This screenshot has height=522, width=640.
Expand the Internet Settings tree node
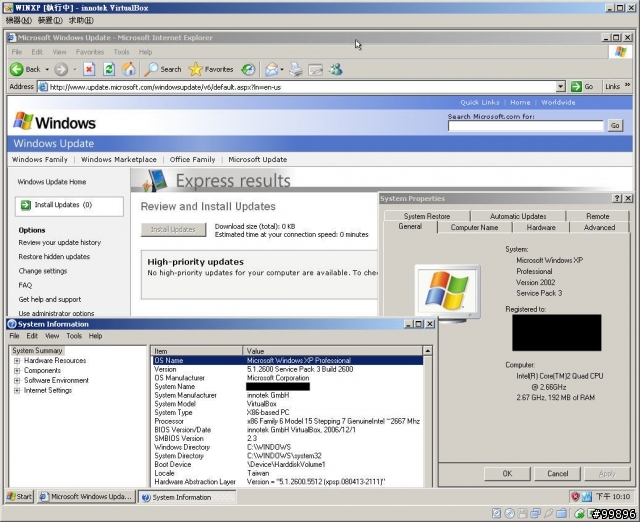[x=17, y=391]
